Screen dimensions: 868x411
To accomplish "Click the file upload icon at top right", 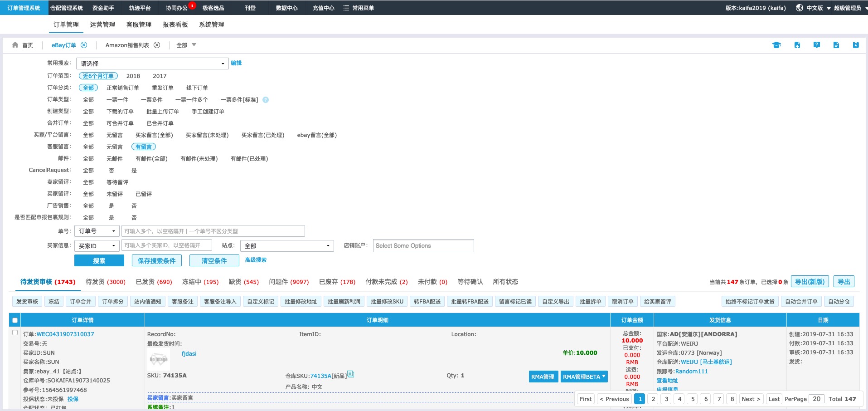I will pos(797,45).
